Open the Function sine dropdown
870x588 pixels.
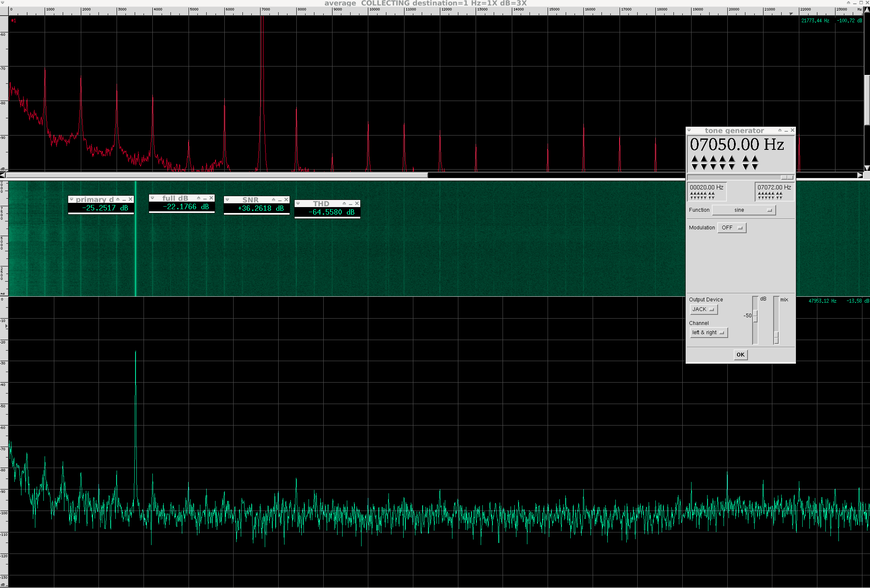click(744, 210)
